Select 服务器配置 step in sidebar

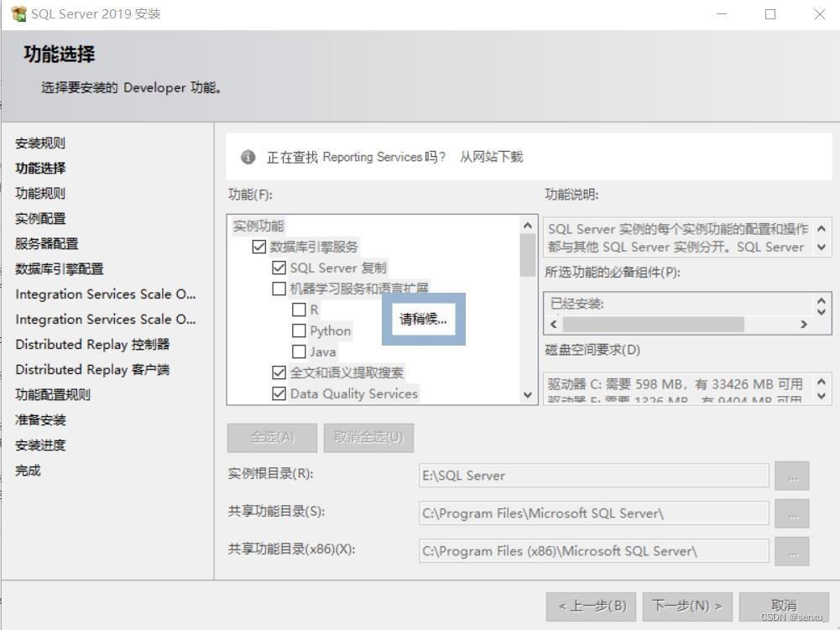point(47,244)
